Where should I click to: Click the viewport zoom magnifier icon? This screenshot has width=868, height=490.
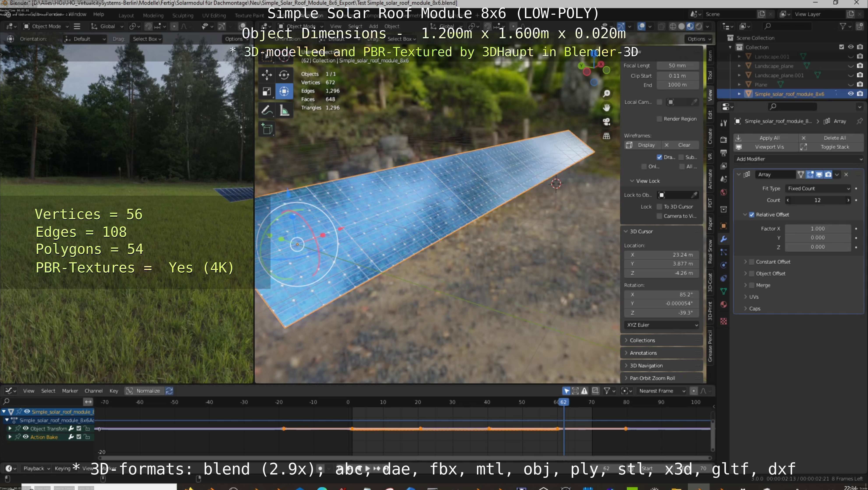[x=606, y=94]
